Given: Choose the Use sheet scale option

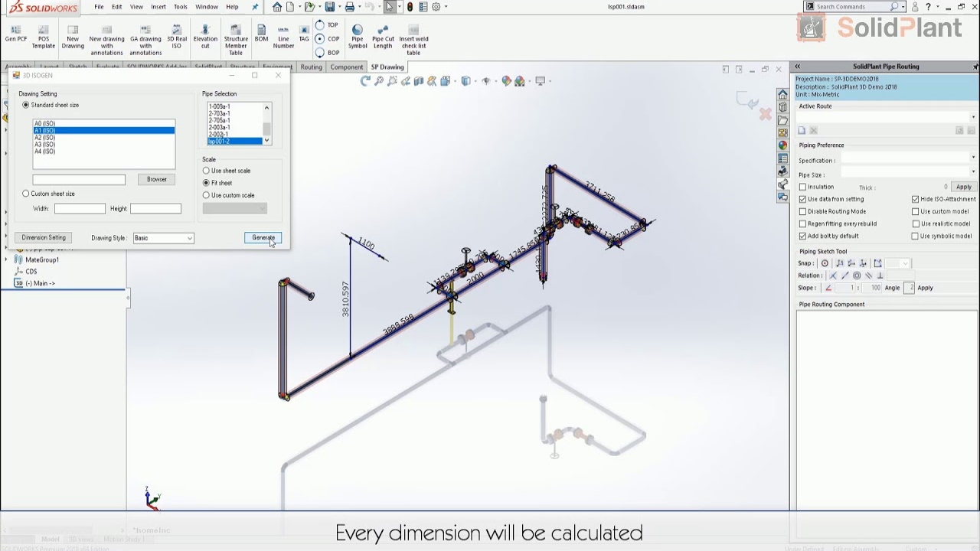Looking at the screenshot, I should (206, 171).
